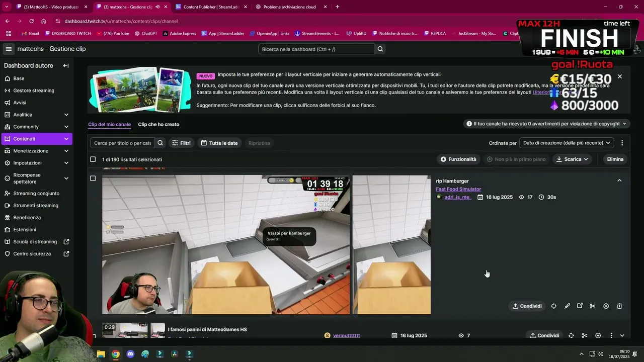
Task: Open the Ordinata per sort dropdown
Action: coord(567,143)
